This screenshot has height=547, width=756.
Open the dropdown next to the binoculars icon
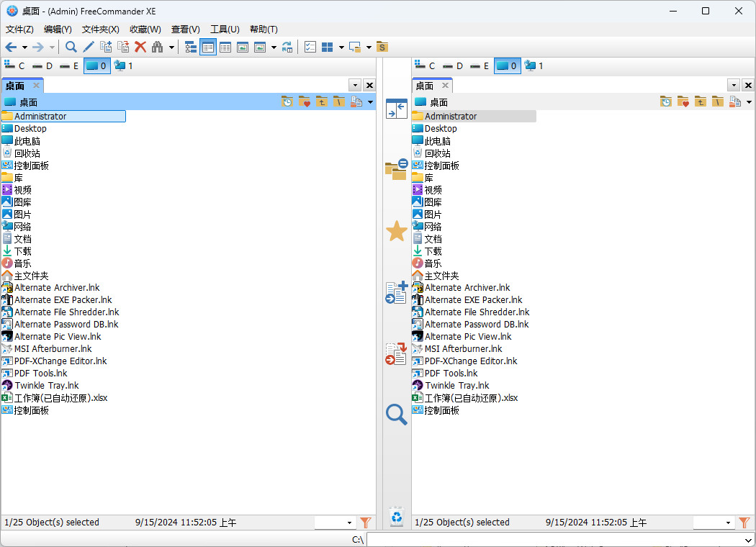171,48
